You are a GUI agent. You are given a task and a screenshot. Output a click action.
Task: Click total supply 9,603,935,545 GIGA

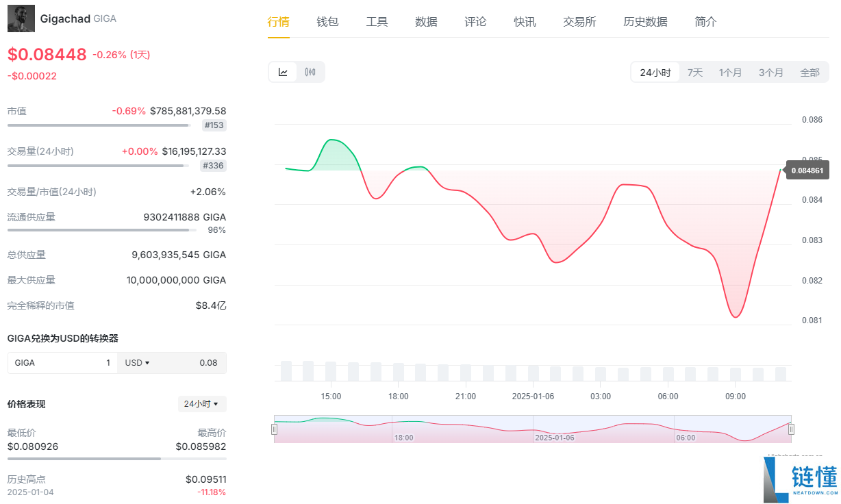179,255
